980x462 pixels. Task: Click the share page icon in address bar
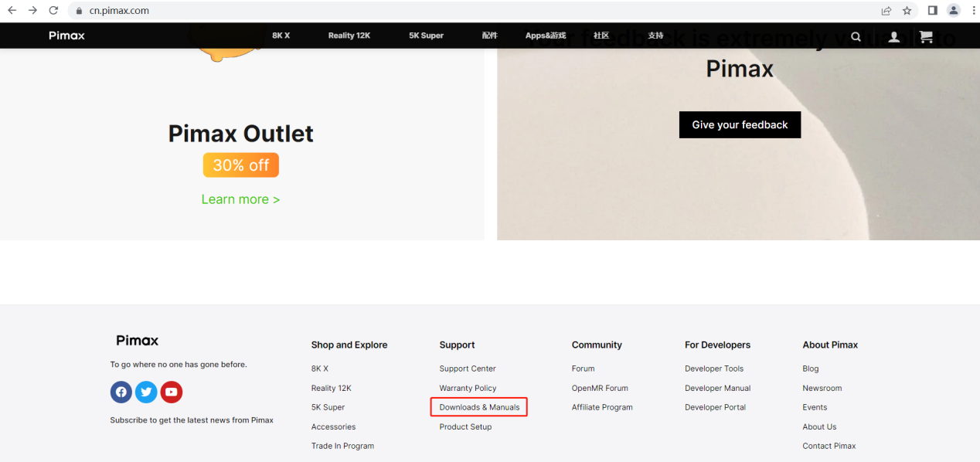[886, 11]
